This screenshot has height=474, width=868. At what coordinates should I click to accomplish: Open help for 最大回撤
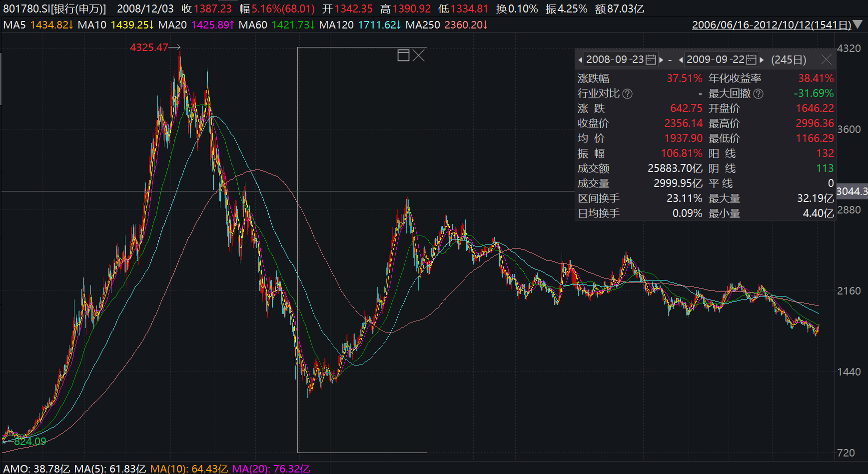tap(758, 93)
